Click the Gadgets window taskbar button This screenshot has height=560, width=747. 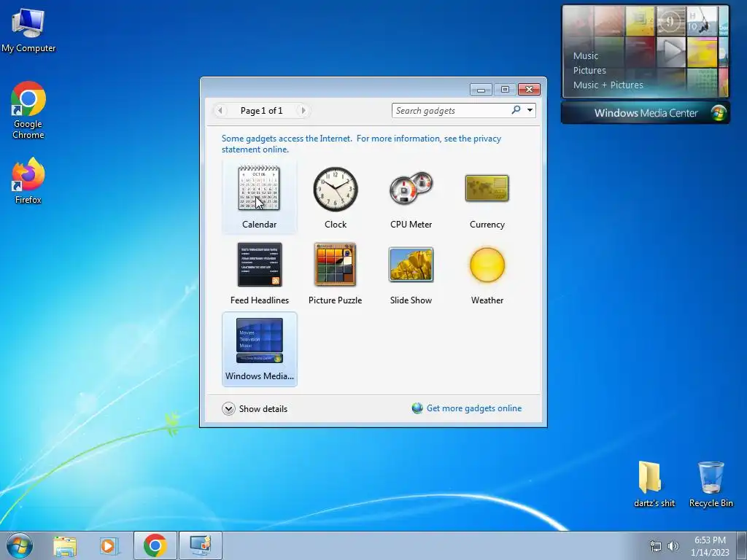tap(200, 545)
